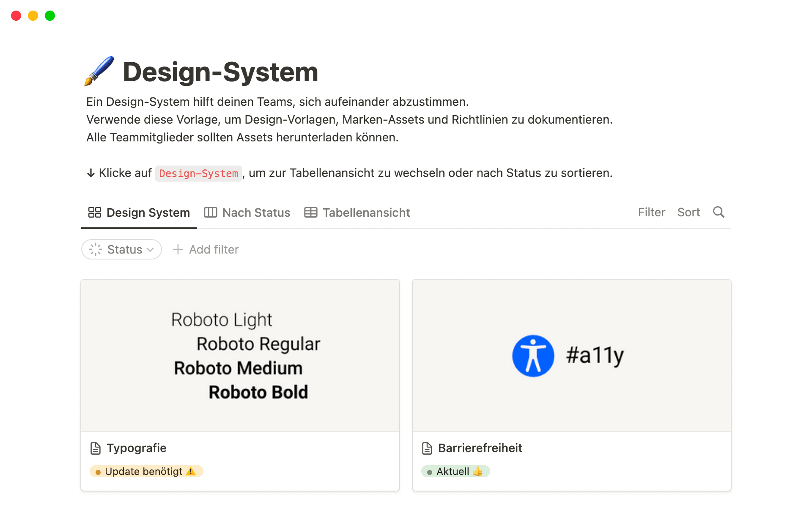This screenshot has width=812, height=508.
Task: Click the gallery view icon beside Design System
Action: coord(95,213)
